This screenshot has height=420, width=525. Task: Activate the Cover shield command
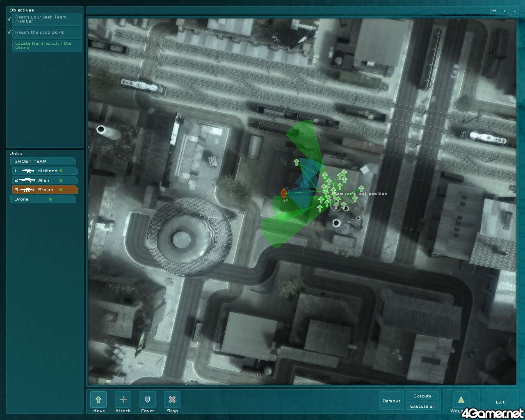[148, 399]
